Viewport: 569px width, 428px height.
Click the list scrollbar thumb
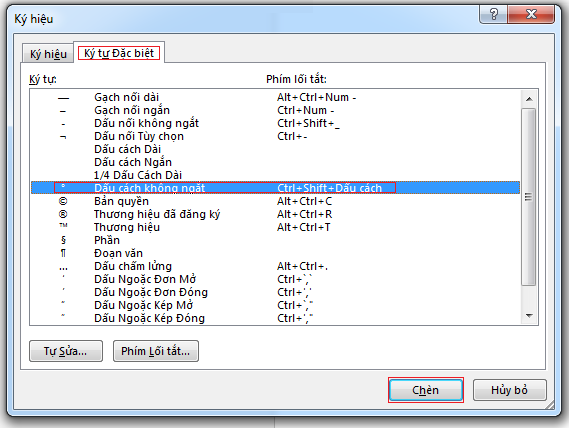point(529,197)
